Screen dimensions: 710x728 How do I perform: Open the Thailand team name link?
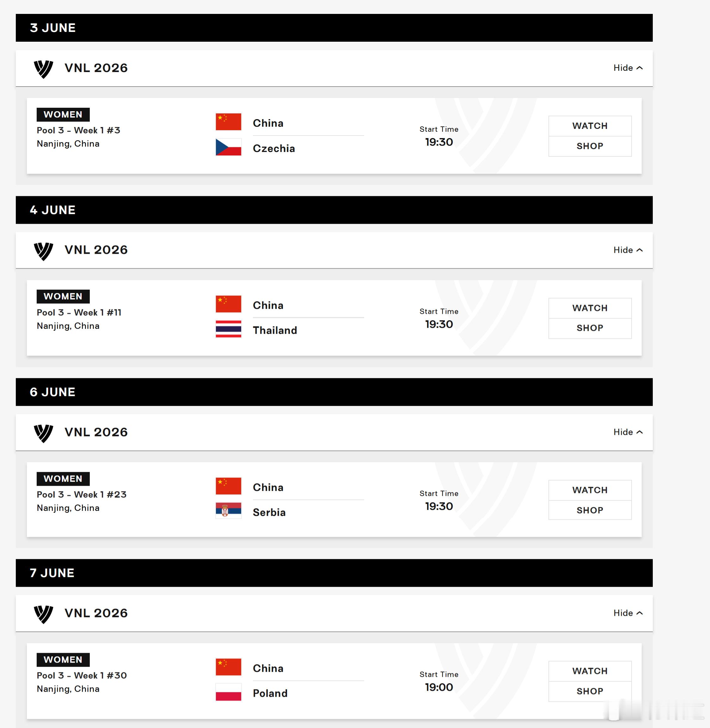point(275,330)
